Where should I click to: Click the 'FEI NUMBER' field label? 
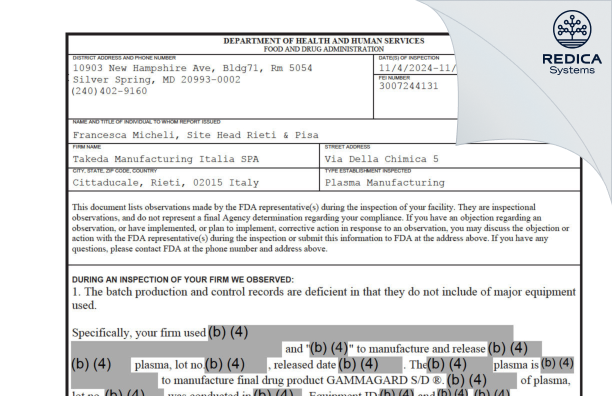click(394, 78)
